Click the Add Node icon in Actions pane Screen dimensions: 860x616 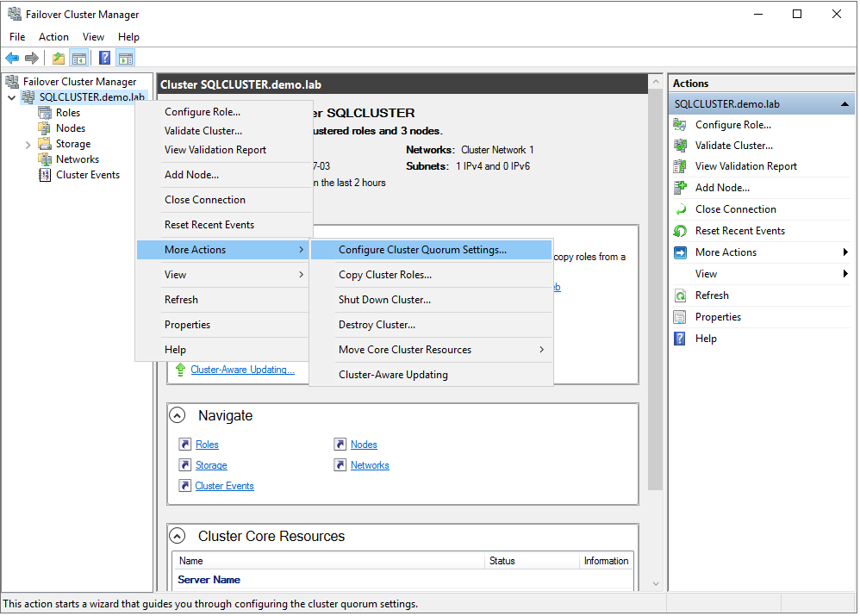[680, 187]
